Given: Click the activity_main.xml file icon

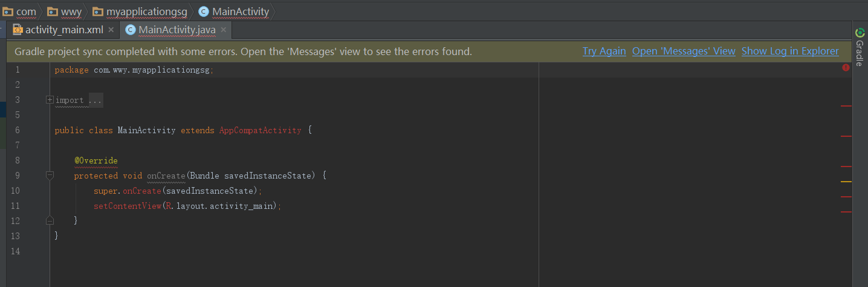Looking at the screenshot, I should point(18,30).
